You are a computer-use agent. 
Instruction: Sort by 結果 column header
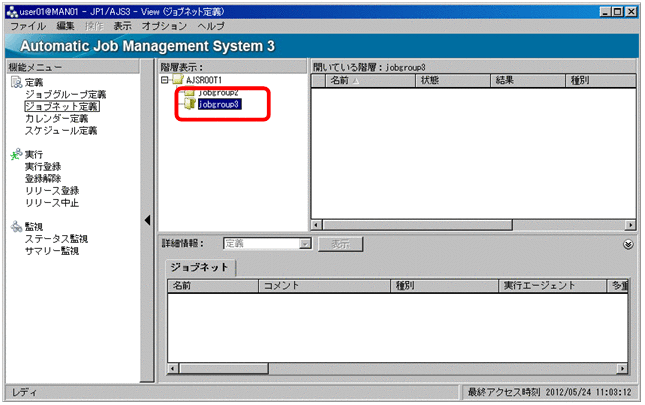point(528,81)
